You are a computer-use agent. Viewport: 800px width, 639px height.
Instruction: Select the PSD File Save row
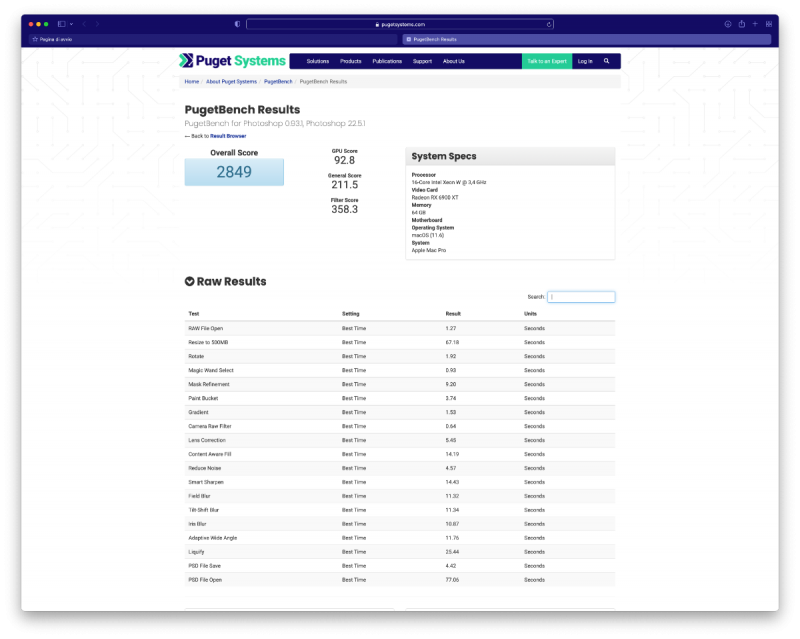pyautogui.click(x=399, y=566)
